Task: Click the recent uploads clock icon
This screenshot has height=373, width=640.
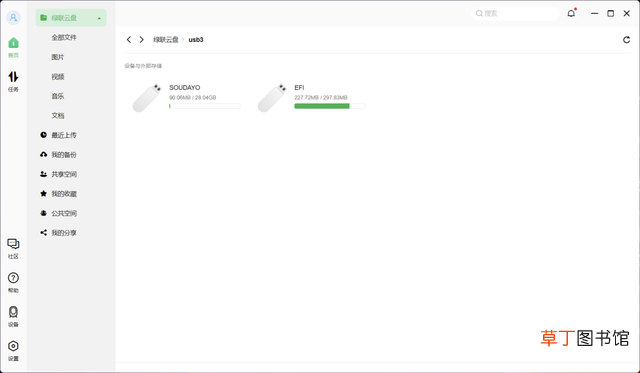Action: point(43,135)
